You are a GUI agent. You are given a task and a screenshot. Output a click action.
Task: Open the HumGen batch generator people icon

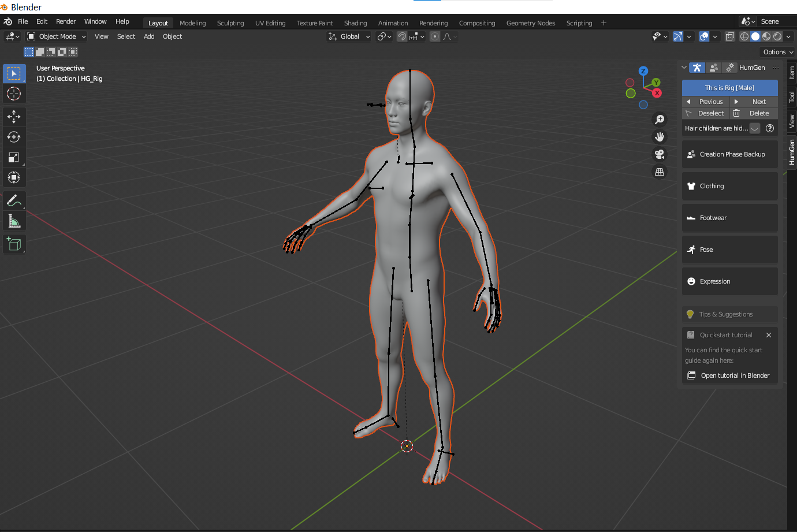[x=714, y=68]
